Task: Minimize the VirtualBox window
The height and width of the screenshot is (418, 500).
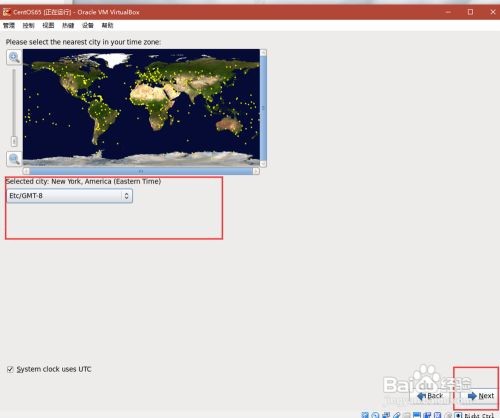Action: pos(448,12)
